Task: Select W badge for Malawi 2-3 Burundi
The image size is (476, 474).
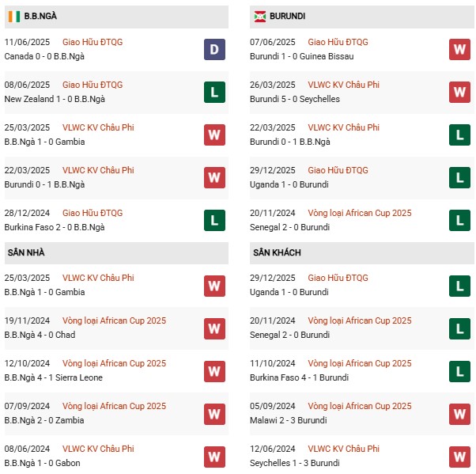Action: pos(459,413)
